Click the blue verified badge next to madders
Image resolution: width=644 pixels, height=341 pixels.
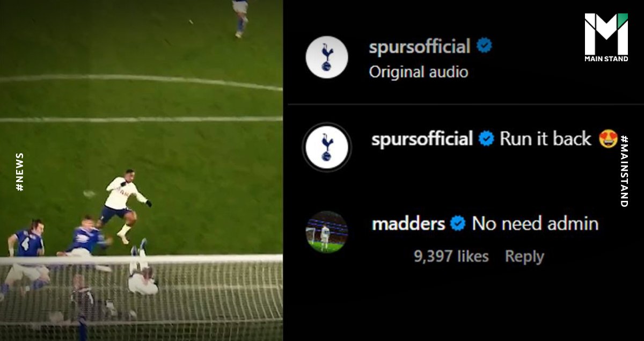[x=458, y=223]
